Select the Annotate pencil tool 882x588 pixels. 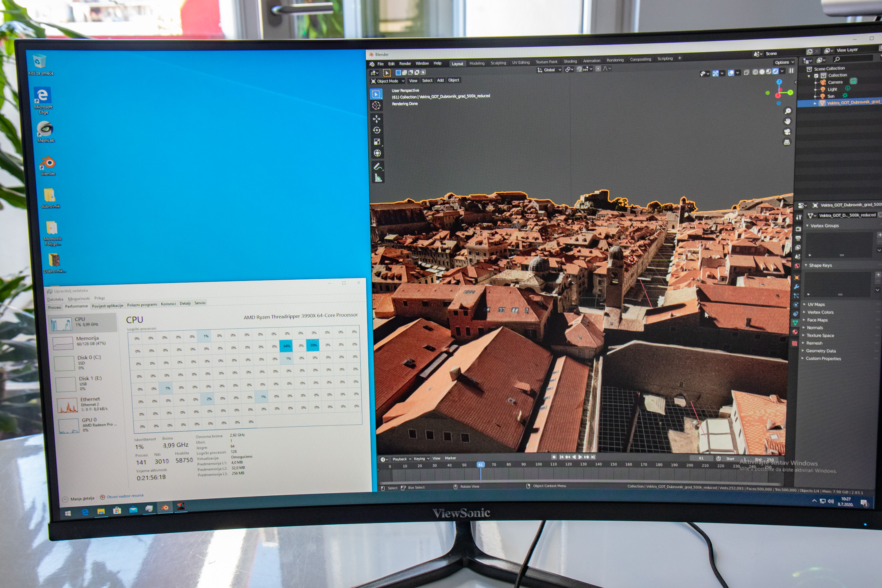pos(378,166)
